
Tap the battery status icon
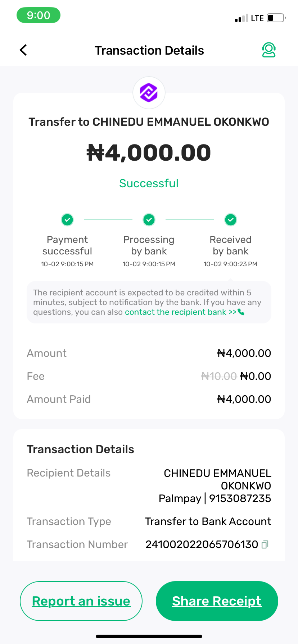point(276,18)
